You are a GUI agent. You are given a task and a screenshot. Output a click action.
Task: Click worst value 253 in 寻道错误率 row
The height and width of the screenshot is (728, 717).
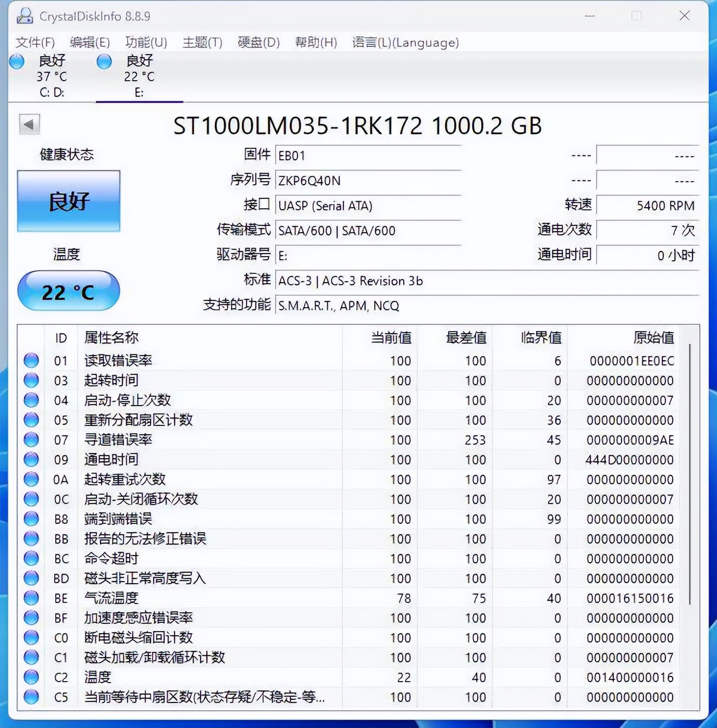tap(475, 440)
